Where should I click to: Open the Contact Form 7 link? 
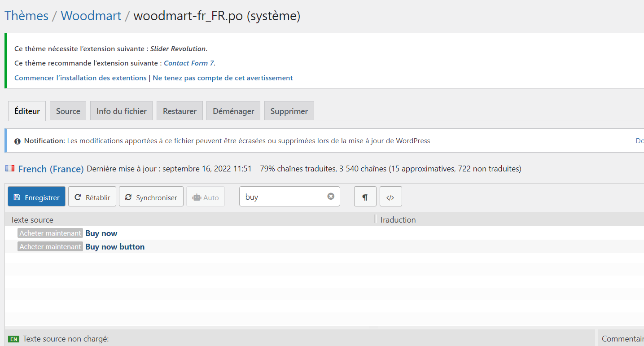pyautogui.click(x=189, y=63)
